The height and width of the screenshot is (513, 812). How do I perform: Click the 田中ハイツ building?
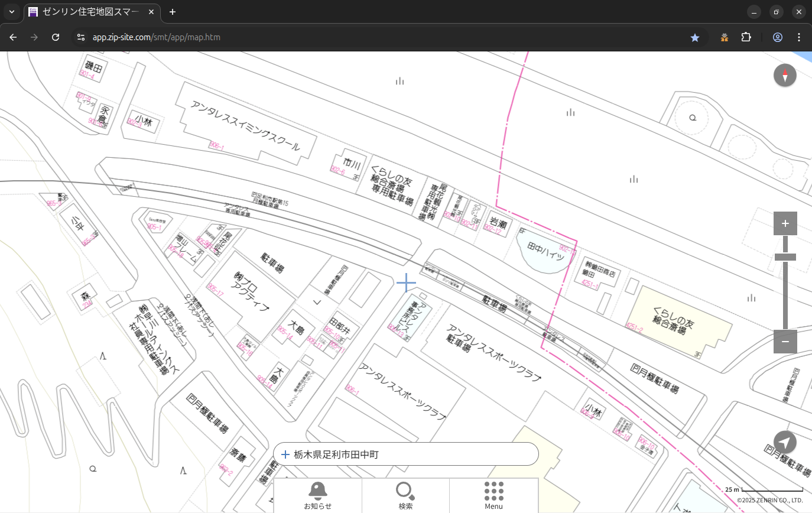tap(545, 252)
